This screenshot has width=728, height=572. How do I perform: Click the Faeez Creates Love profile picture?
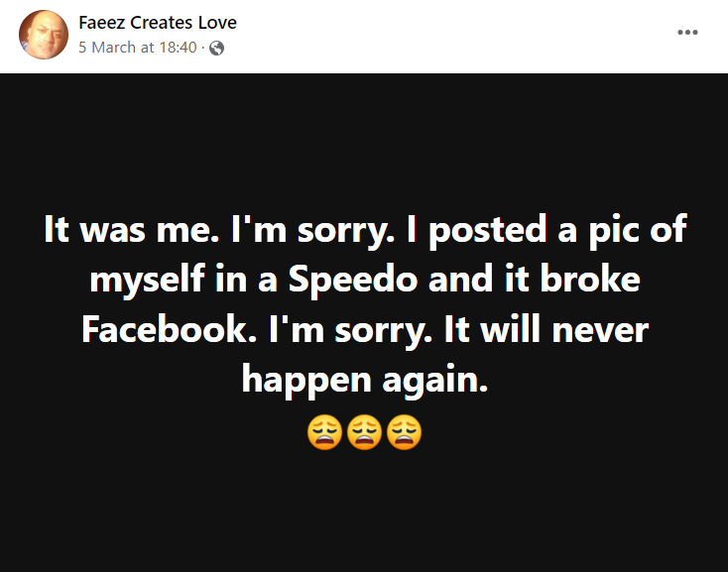coord(44,35)
